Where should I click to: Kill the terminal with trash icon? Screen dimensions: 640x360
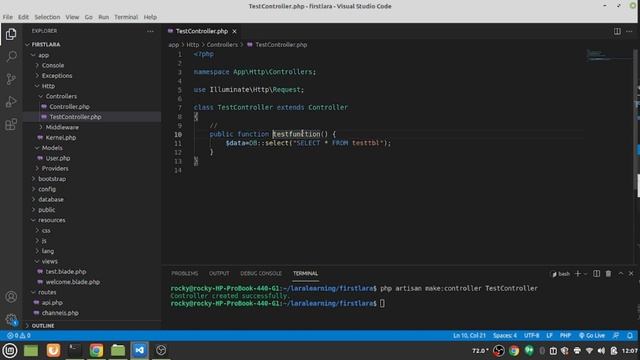(608, 273)
